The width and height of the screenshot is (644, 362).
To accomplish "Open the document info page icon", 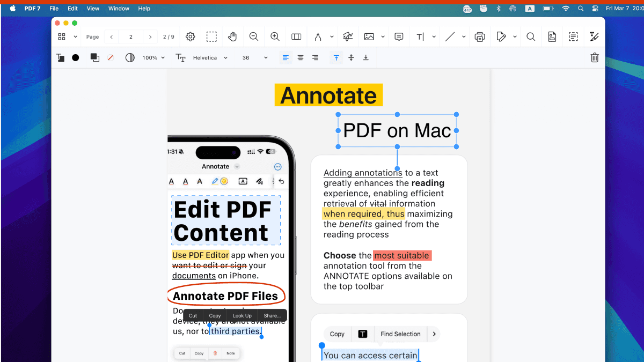I will [x=552, y=36].
